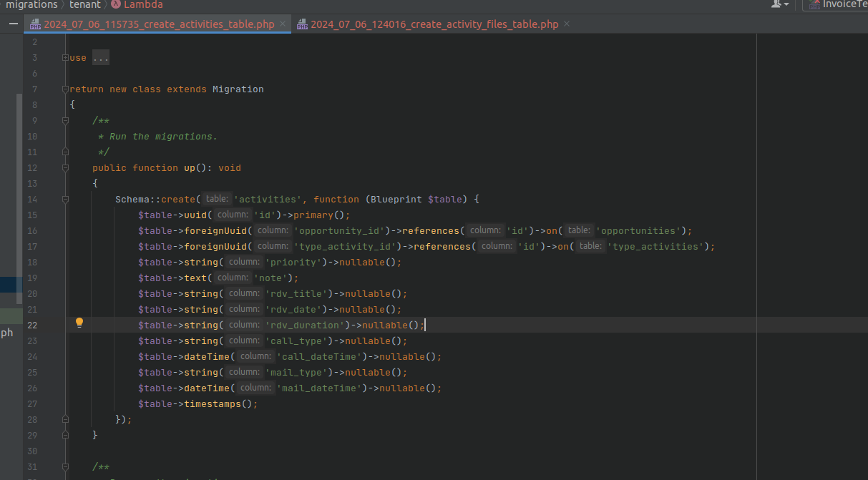Open the user account icon menu
This screenshot has height=480, width=868.
point(779,4)
